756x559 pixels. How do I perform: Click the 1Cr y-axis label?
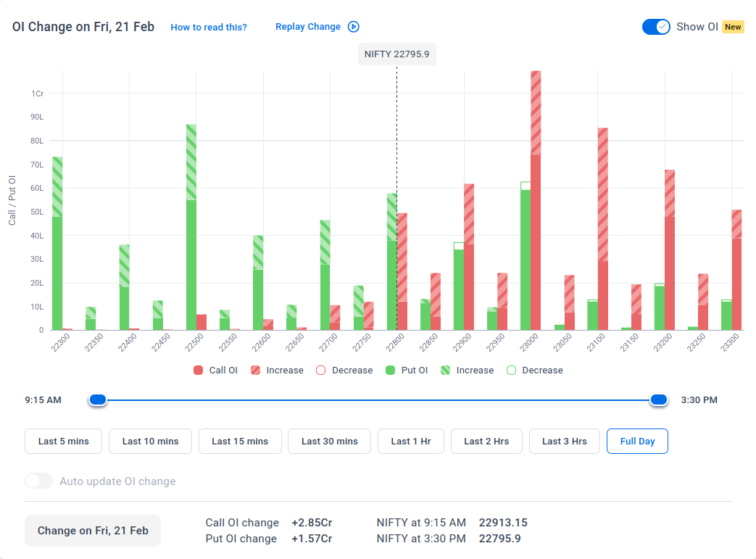(x=38, y=94)
